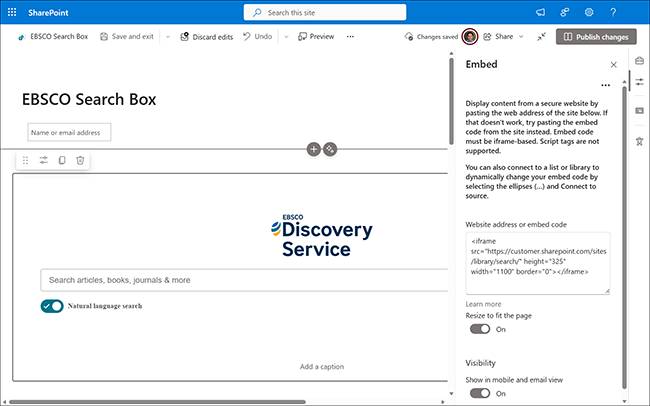Open the Help question mark icon
Screen dimensions: 650x406
tap(613, 12)
